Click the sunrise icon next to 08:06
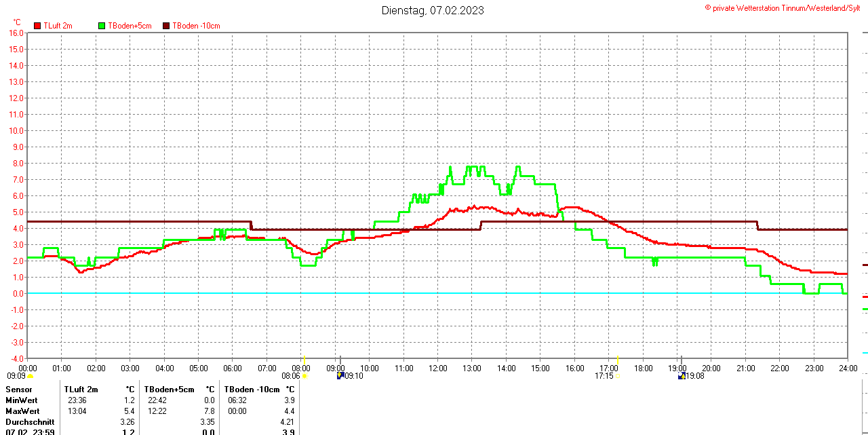The width and height of the screenshot is (868, 435). [304, 376]
